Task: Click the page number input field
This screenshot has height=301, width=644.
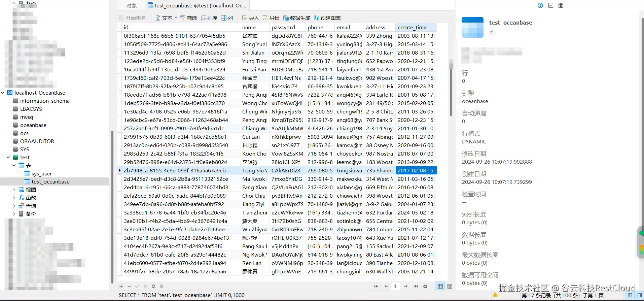Action: coord(396,286)
